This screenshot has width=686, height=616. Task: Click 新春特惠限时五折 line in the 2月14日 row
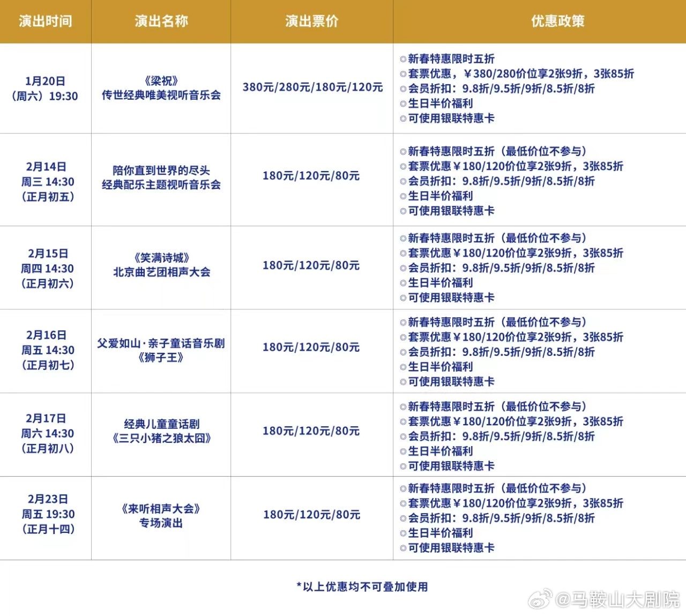[x=494, y=151]
